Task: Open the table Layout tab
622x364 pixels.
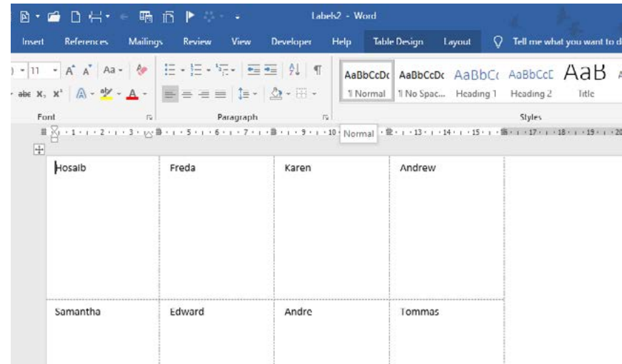Action: point(457,41)
